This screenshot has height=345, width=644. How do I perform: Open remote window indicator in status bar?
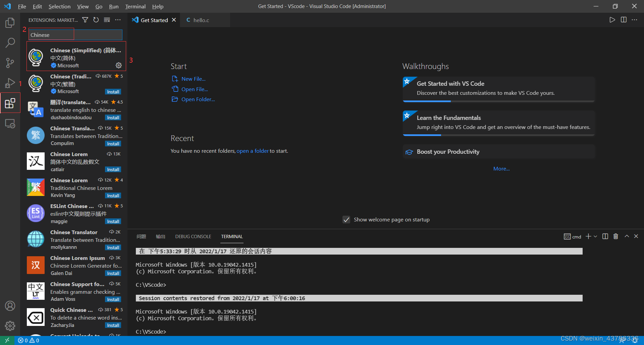[7, 340]
